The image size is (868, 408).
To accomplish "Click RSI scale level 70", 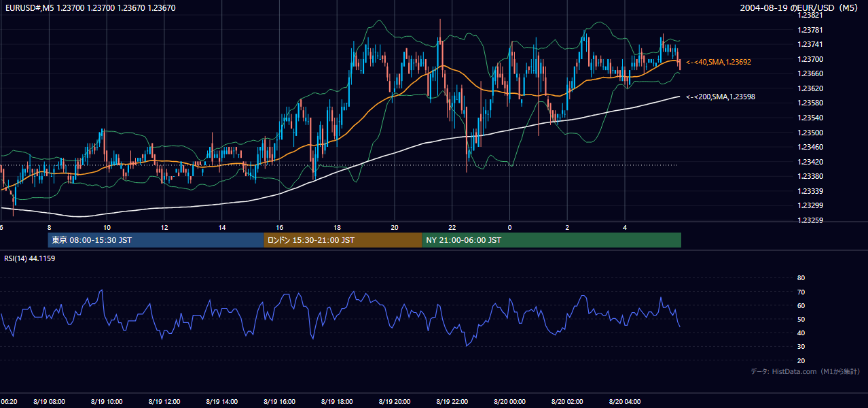I will [x=801, y=292].
